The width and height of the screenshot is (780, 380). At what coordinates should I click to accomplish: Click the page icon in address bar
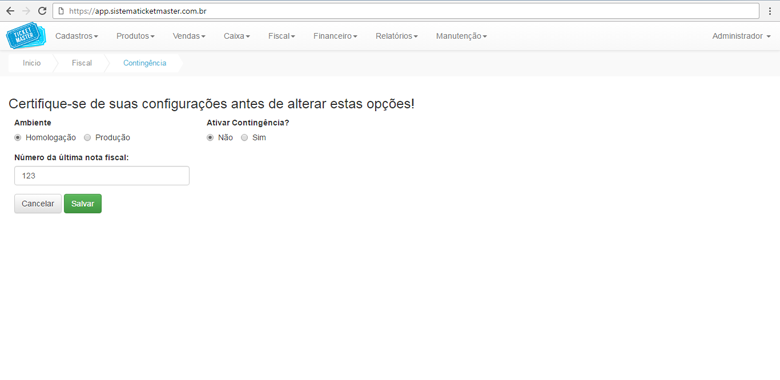coord(61,11)
